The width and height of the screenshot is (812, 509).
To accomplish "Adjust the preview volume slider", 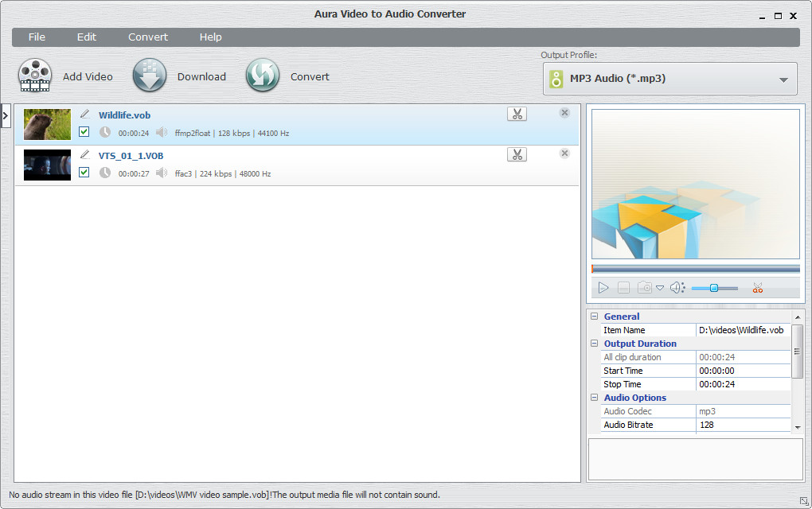I will tap(715, 288).
